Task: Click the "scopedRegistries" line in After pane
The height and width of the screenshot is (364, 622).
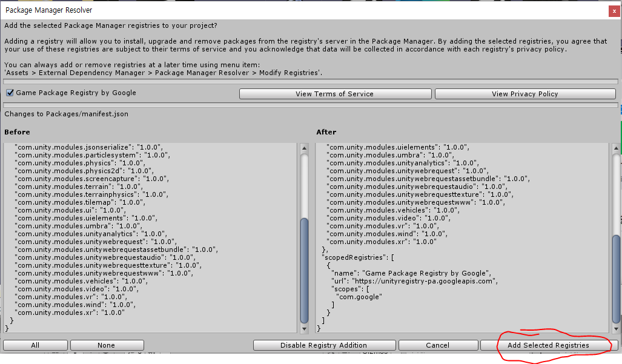Action: pyautogui.click(x=358, y=257)
